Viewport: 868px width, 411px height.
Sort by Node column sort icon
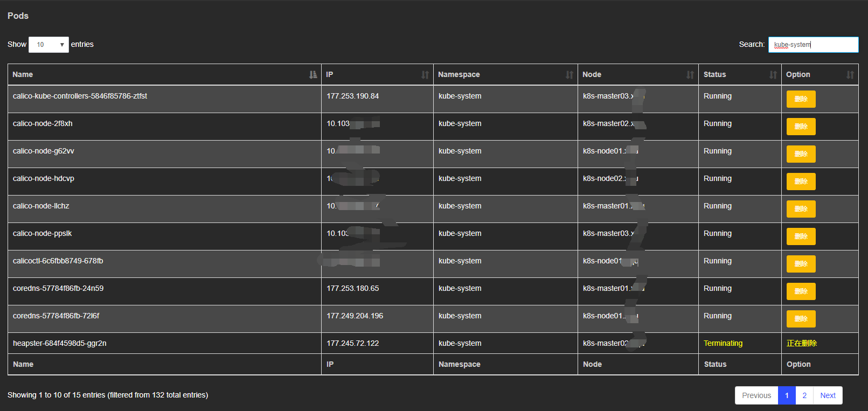tap(690, 75)
